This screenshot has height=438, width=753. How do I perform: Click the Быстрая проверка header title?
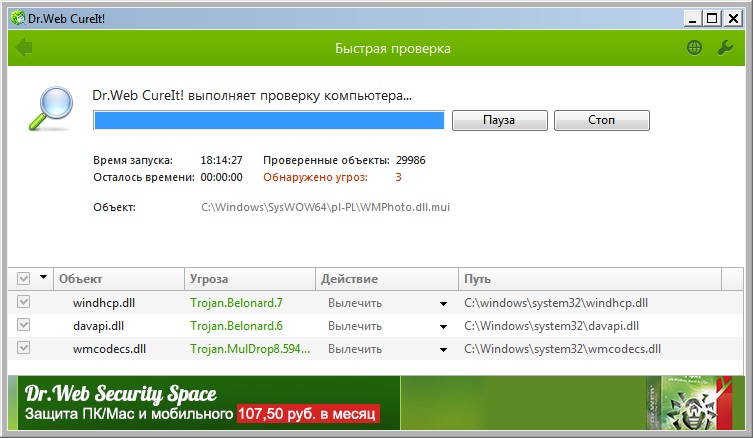393,49
